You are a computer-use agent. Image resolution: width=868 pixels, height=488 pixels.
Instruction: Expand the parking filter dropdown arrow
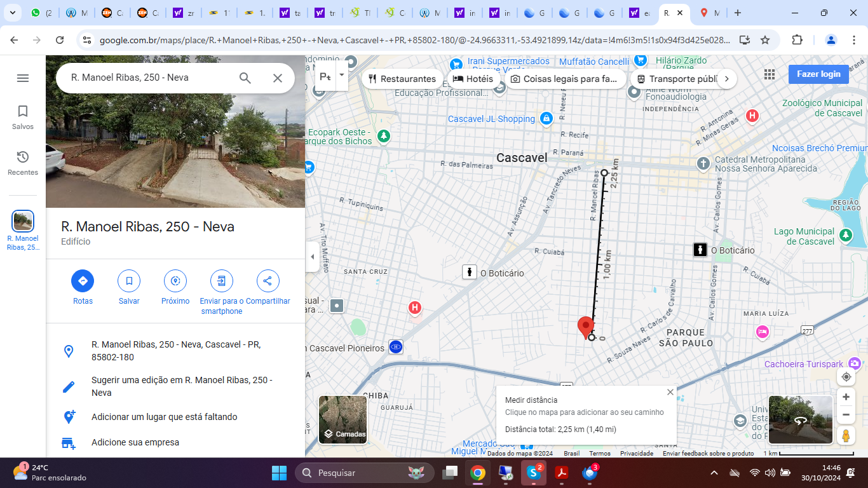pyautogui.click(x=342, y=75)
